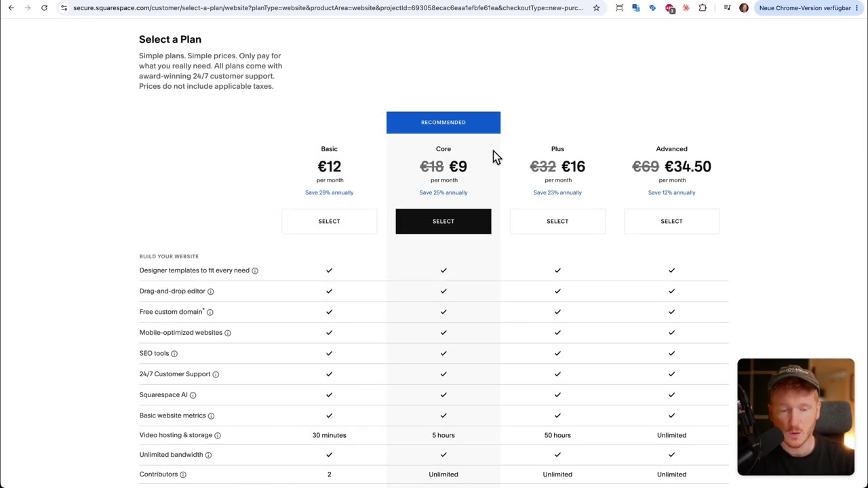Open the Chrome profile avatar
The height and width of the screenshot is (488, 868).
[744, 8]
